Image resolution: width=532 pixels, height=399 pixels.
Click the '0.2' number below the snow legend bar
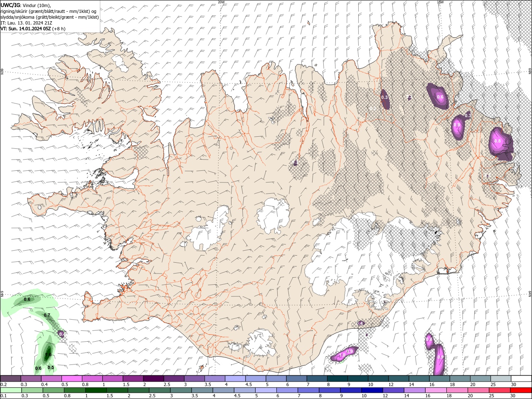click(x=3, y=384)
